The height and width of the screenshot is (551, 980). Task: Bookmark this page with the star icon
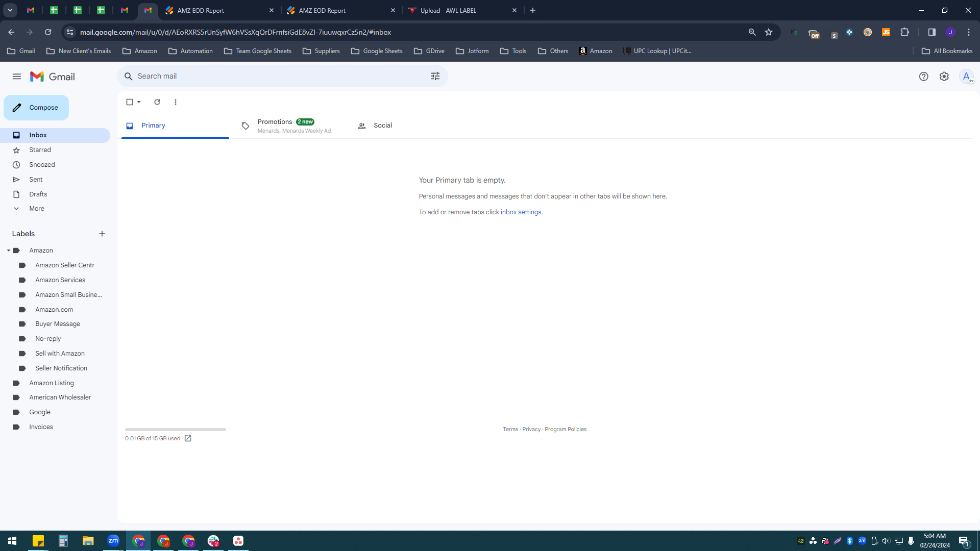coord(769,32)
